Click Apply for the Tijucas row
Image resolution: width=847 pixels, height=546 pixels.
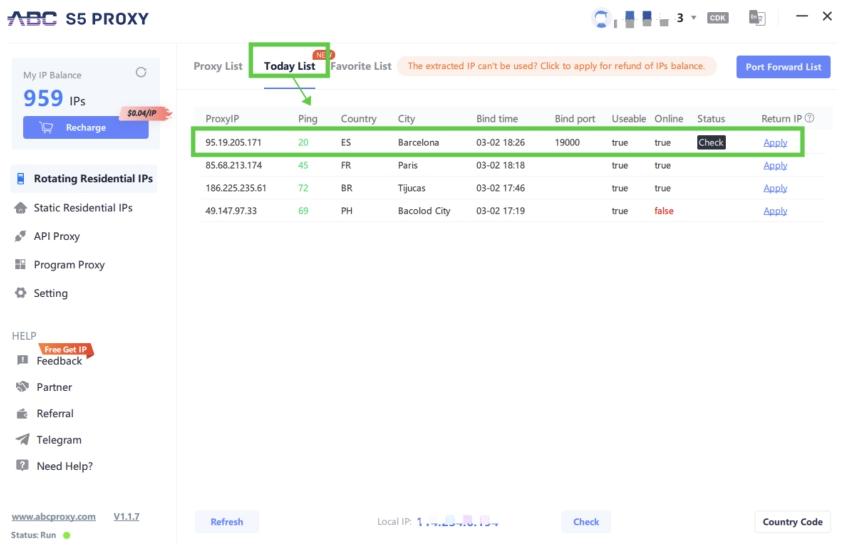point(775,188)
